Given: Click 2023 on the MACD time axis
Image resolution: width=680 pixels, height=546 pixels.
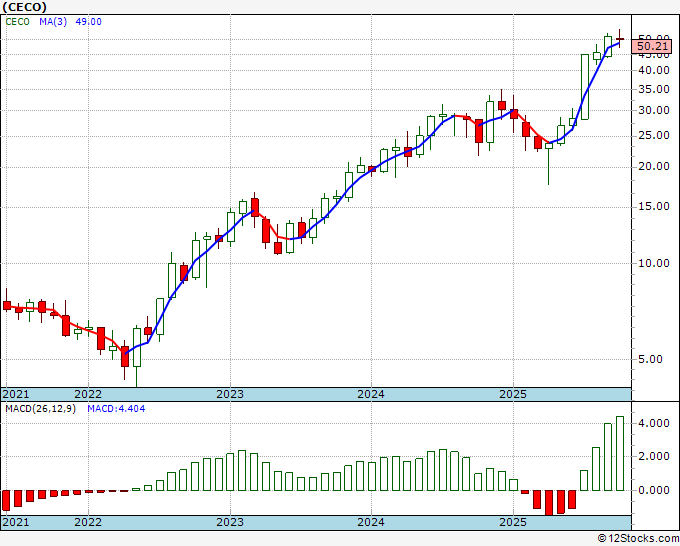Looking at the screenshot, I should [230, 522].
